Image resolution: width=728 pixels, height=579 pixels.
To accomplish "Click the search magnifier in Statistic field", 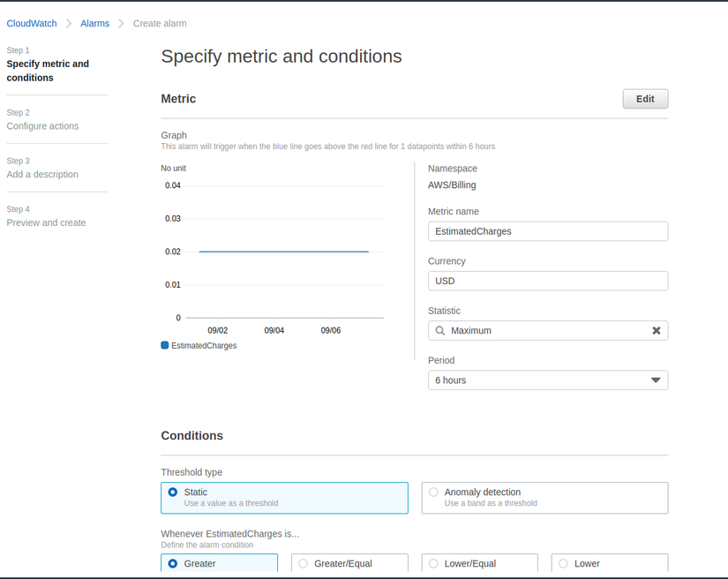I will tap(439, 331).
